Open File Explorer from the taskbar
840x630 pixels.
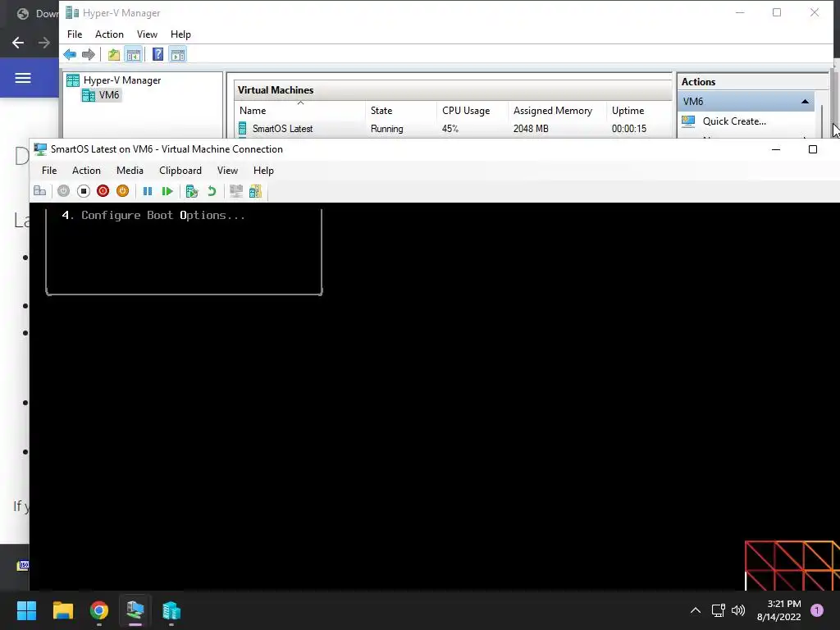[62, 610]
